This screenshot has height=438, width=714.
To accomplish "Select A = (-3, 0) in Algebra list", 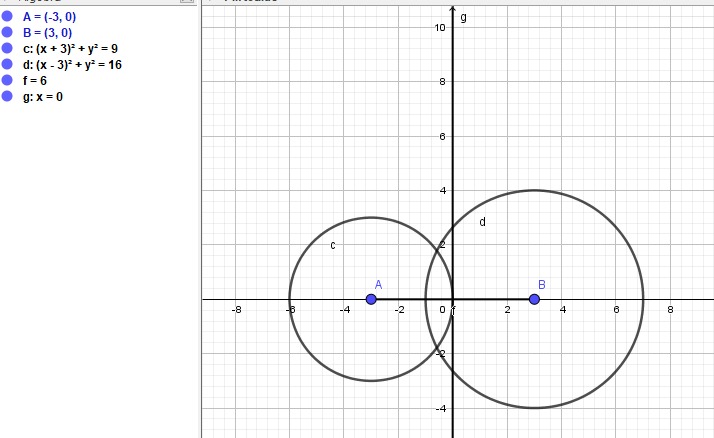I will (x=47, y=17).
